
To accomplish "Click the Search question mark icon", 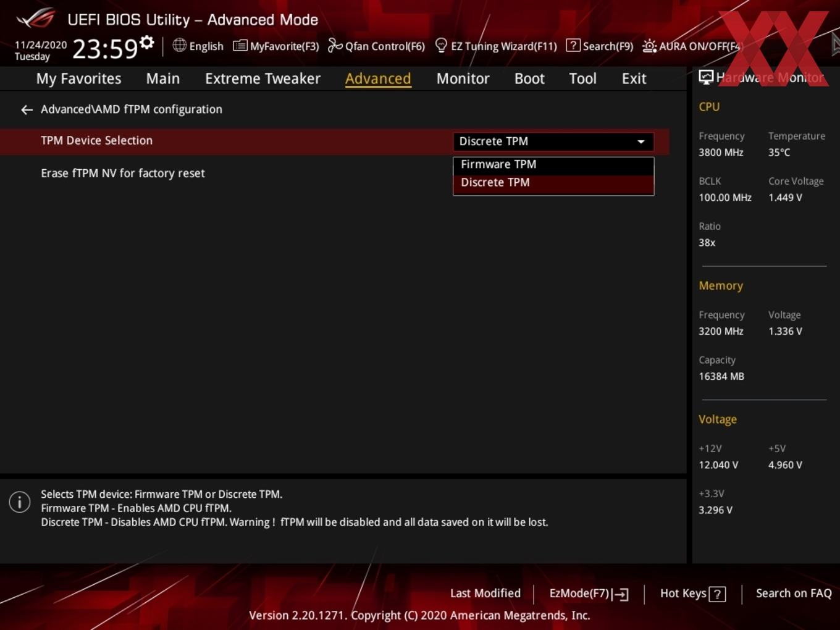I will [x=573, y=45].
